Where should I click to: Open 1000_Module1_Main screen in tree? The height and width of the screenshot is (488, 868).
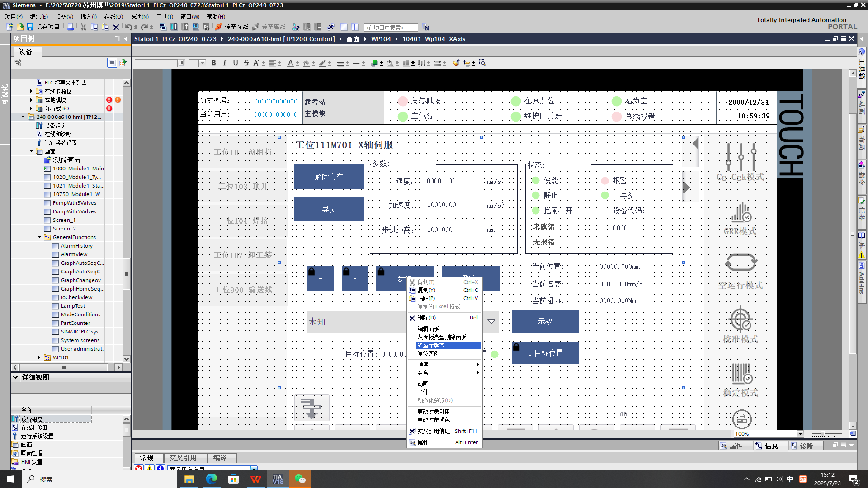pos(78,169)
